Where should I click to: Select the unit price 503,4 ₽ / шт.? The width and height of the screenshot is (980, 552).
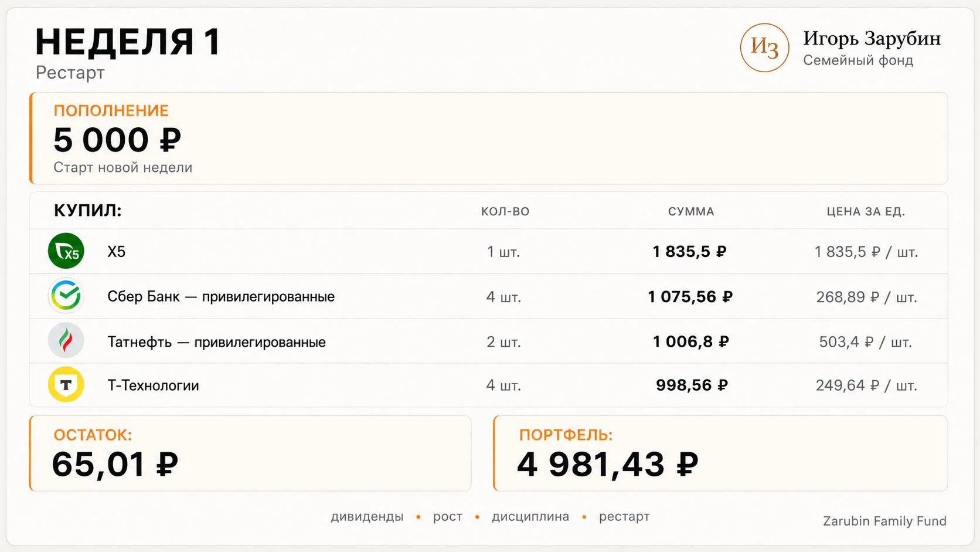coord(866,342)
